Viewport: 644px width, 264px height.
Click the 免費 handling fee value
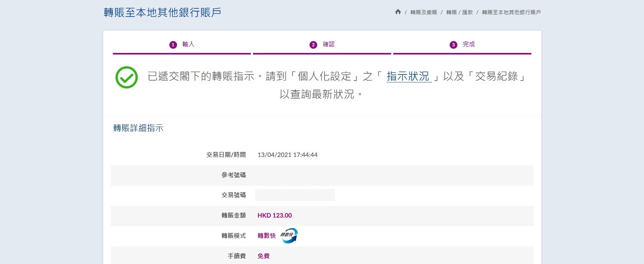click(x=263, y=256)
